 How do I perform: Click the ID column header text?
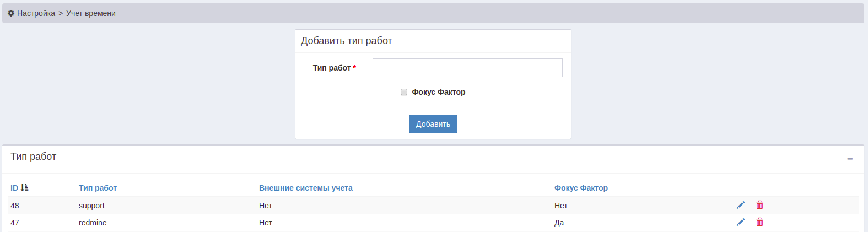pyautogui.click(x=14, y=188)
